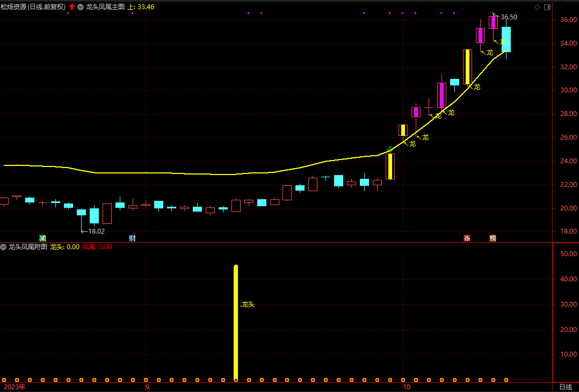Open the 减 event marker

click(x=42, y=238)
